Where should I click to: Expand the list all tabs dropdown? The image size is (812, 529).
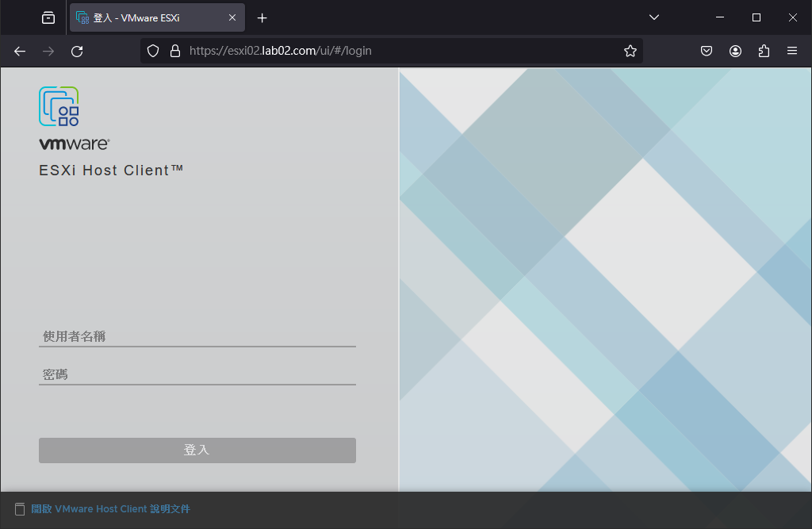(654, 17)
